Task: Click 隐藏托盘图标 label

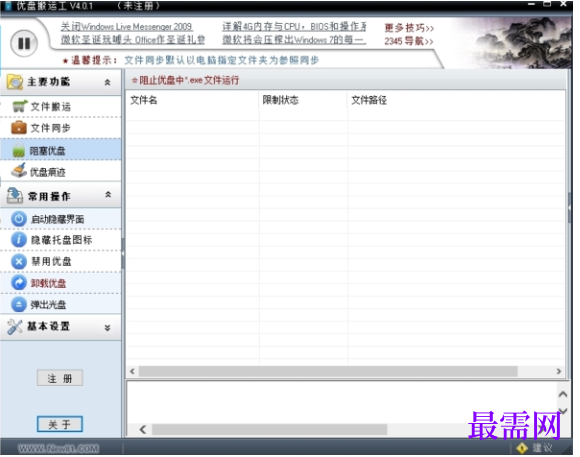Action: [61, 240]
